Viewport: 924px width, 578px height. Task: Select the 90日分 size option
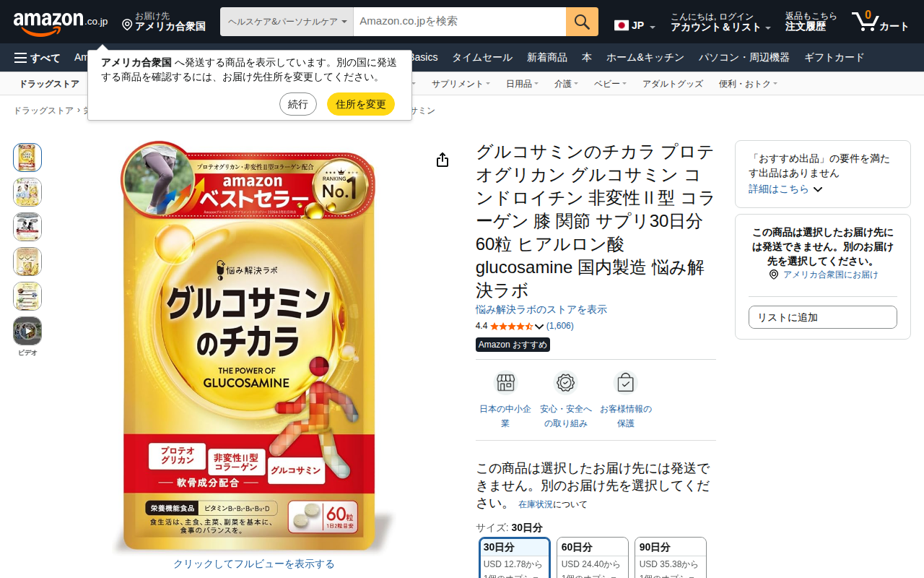[x=670, y=558]
